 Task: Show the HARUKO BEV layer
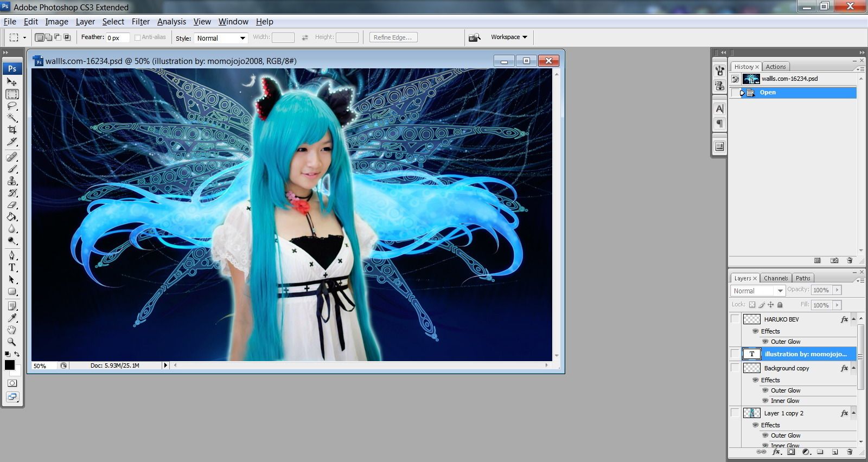point(735,319)
